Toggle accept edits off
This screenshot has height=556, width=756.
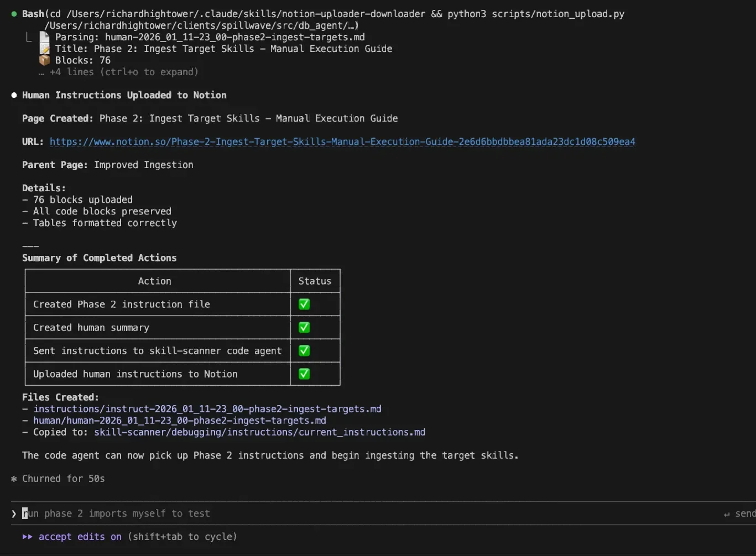[79, 536]
